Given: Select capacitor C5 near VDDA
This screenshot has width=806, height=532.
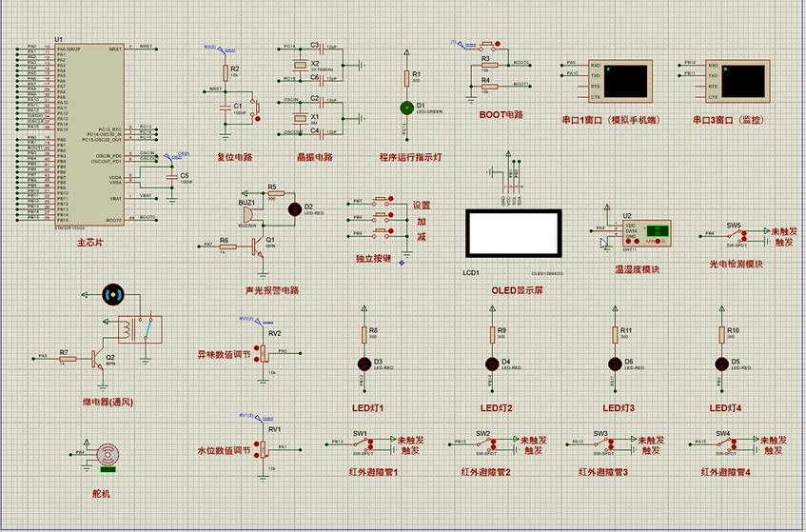Looking at the screenshot, I should pyautogui.click(x=172, y=177).
